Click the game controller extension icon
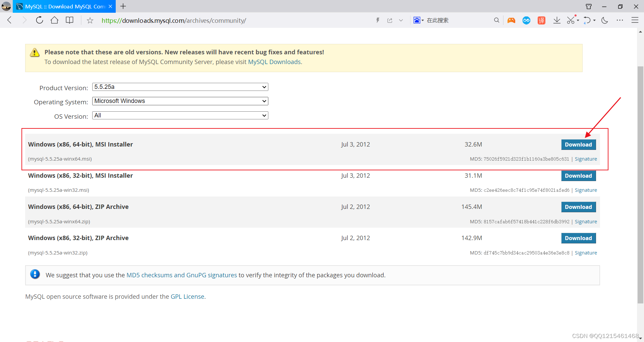Screen dimensions: 644x342 click(x=512, y=20)
